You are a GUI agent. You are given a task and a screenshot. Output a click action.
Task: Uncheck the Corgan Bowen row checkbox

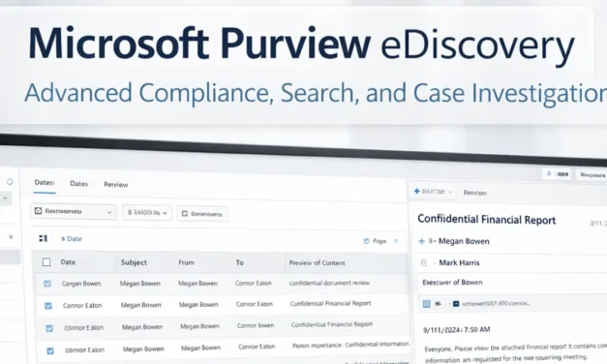click(x=47, y=284)
